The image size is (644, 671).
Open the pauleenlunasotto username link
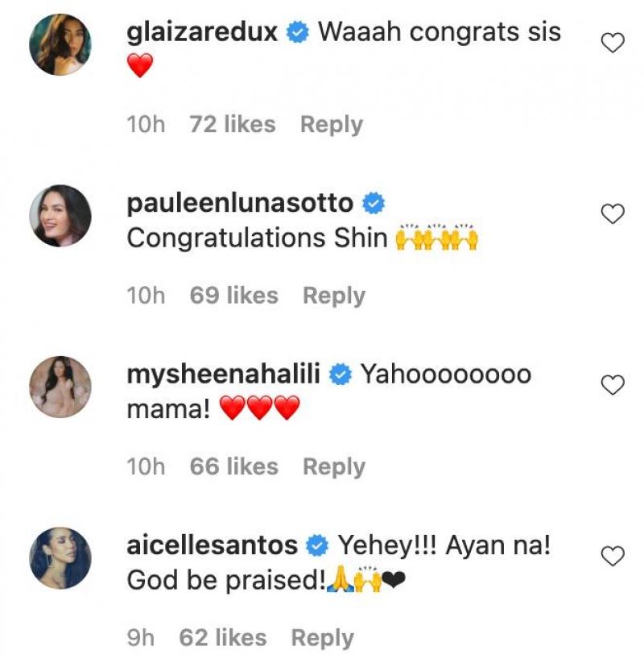point(240,204)
